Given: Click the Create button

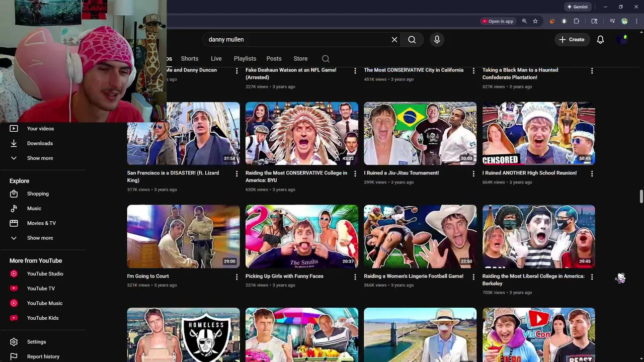Looking at the screenshot, I should pyautogui.click(x=572, y=40).
